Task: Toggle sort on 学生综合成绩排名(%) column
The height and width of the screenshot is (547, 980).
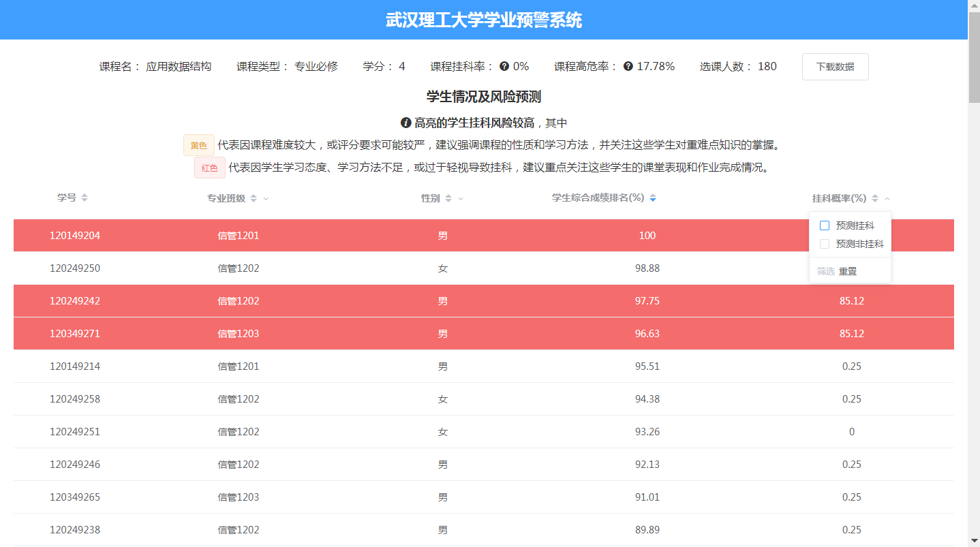Action: (653, 198)
